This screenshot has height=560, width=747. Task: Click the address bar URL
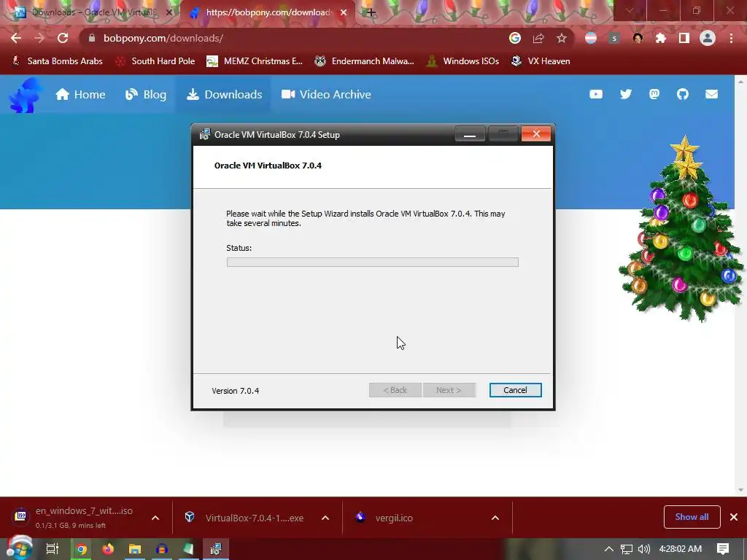163,38
